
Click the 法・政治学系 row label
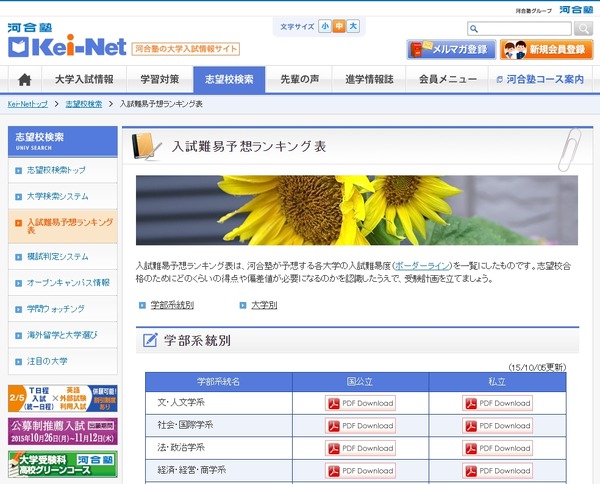click(x=181, y=448)
